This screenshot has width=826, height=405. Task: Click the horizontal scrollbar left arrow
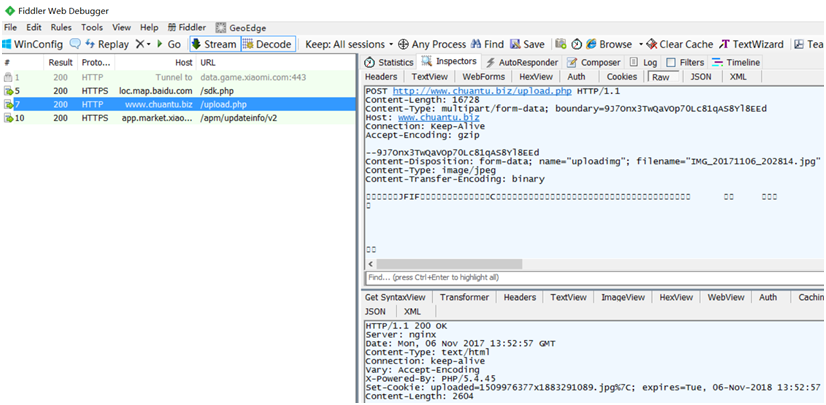pyautogui.click(x=371, y=264)
